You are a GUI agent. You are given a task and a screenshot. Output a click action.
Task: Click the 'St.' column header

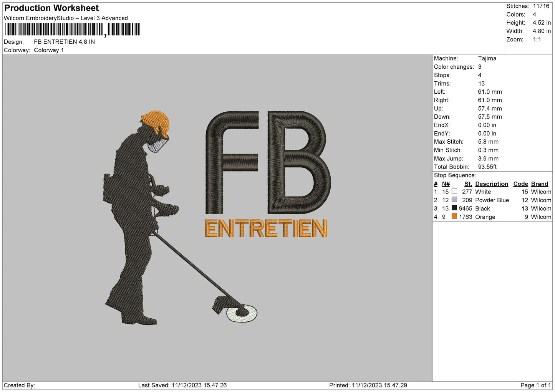(x=468, y=184)
